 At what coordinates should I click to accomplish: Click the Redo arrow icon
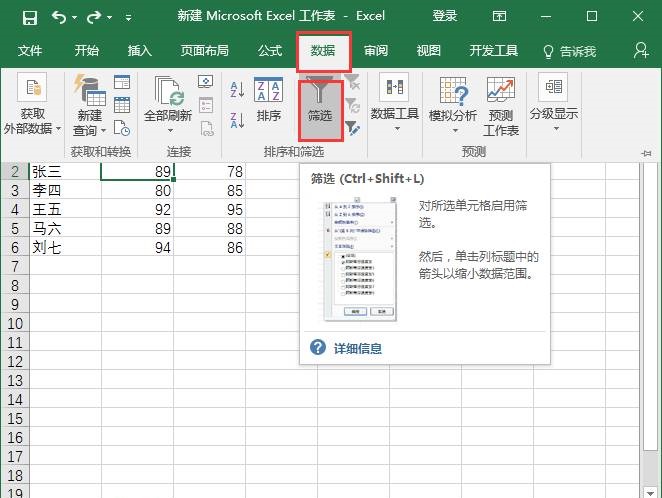pos(94,17)
